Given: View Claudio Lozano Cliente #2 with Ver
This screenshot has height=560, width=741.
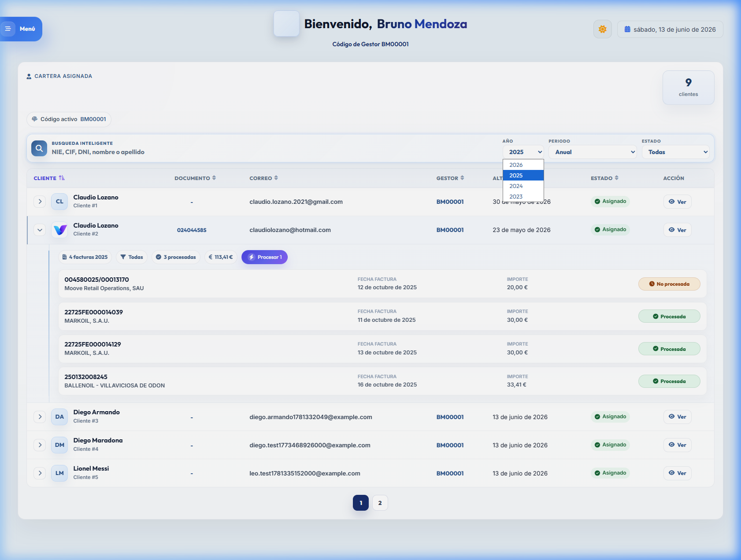Looking at the screenshot, I should [x=677, y=230].
